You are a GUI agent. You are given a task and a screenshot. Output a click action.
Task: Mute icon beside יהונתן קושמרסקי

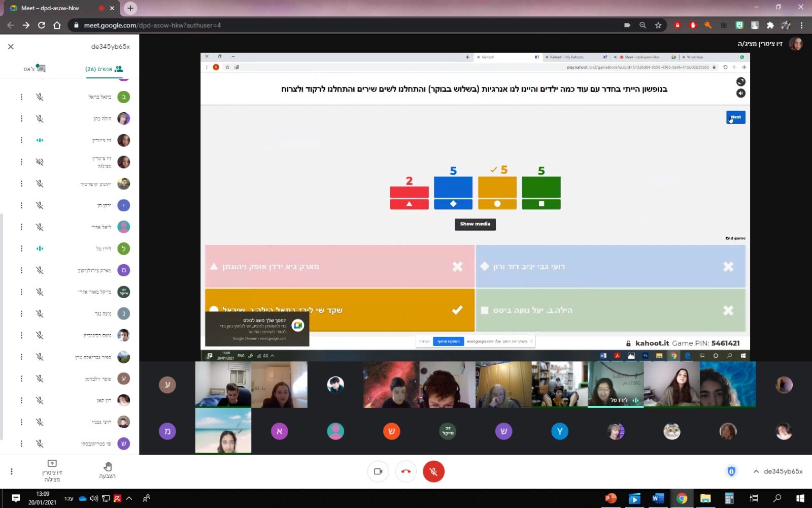click(x=40, y=183)
